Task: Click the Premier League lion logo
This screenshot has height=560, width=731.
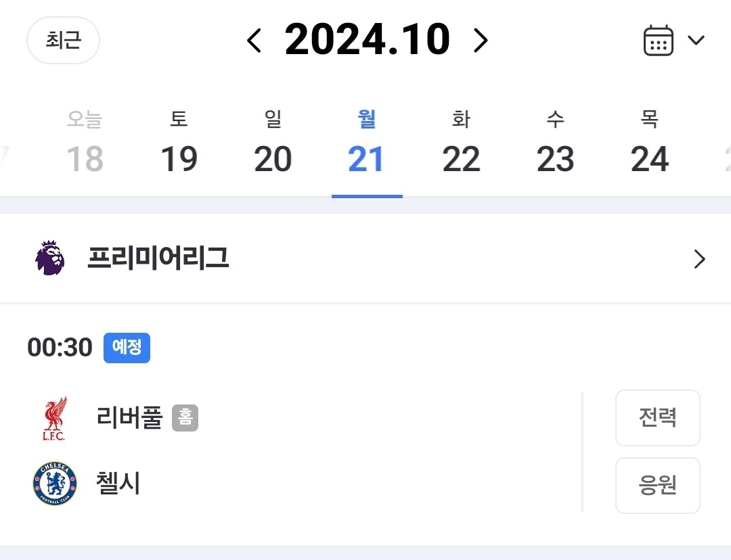Action: pyautogui.click(x=49, y=258)
